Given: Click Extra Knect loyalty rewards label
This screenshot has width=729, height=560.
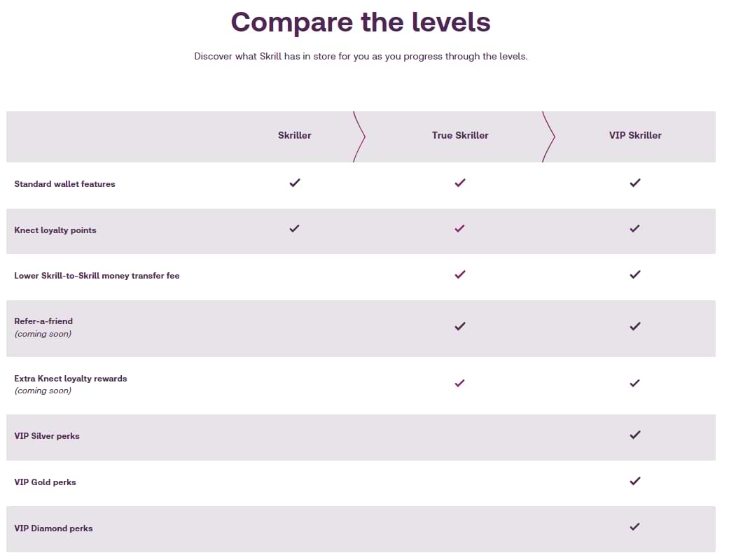Looking at the screenshot, I should (71, 378).
